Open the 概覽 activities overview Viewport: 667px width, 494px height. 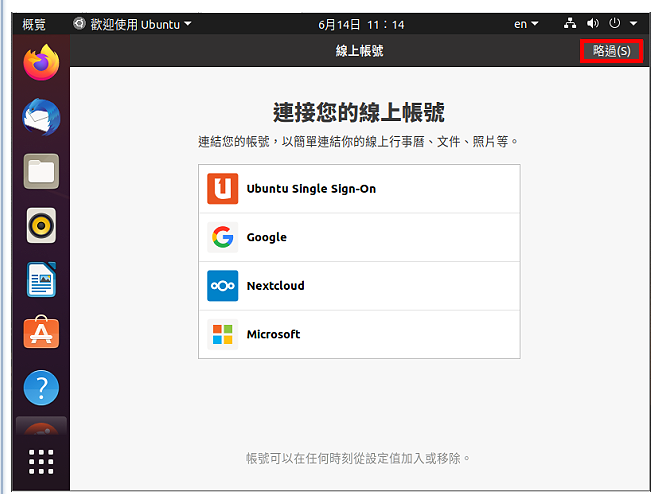pyautogui.click(x=34, y=24)
